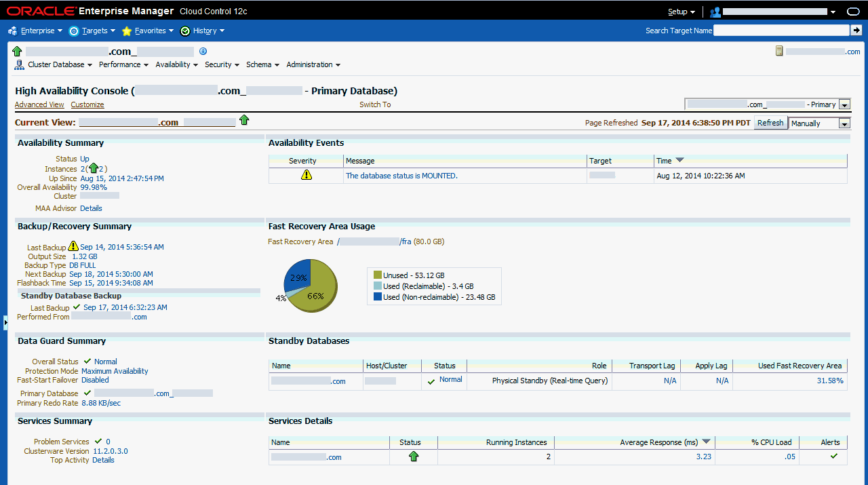
Task: Expand the collapsed left side panel arrow
Action: 5,322
